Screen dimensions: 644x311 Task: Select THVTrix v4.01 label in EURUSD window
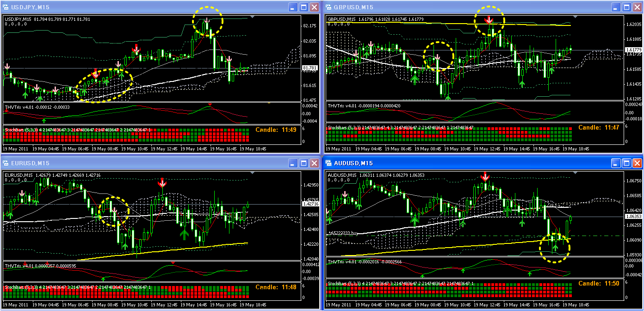point(19,266)
